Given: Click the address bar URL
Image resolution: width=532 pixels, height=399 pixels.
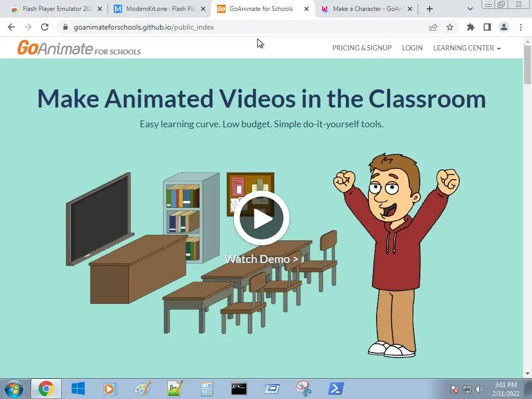Looking at the screenshot, I should [x=143, y=27].
